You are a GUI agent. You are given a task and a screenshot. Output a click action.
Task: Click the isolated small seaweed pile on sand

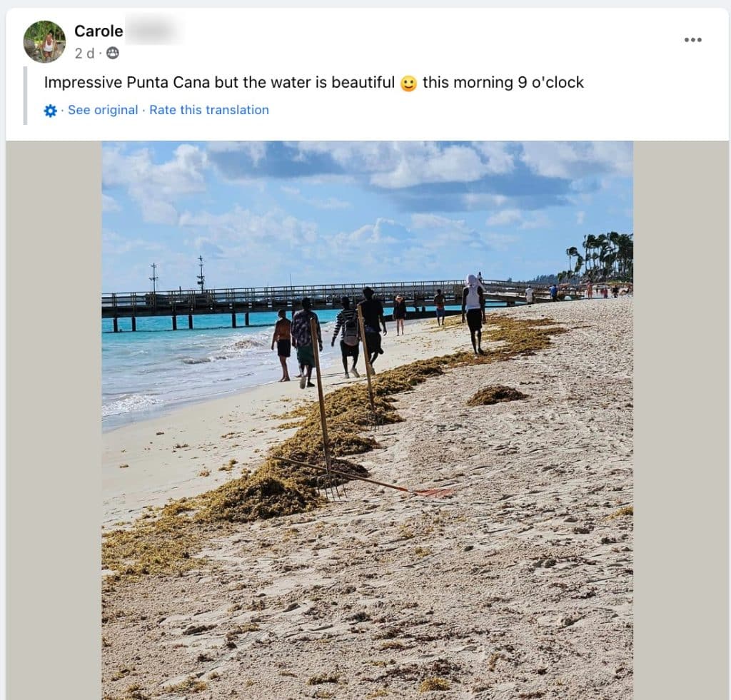[497, 395]
